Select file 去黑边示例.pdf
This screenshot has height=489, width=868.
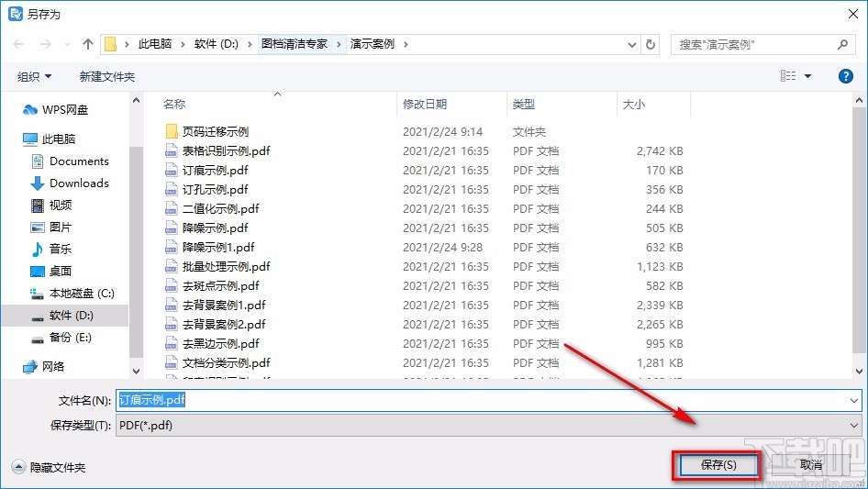point(220,344)
